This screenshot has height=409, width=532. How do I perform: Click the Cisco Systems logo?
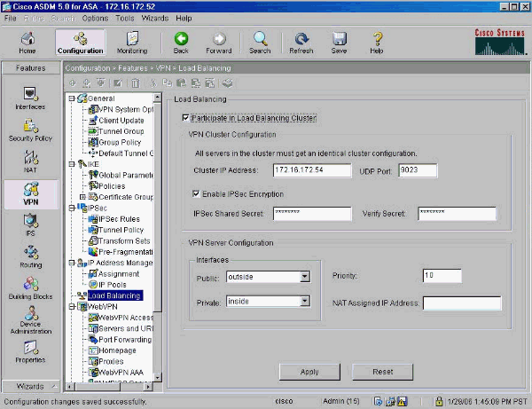[x=500, y=42]
